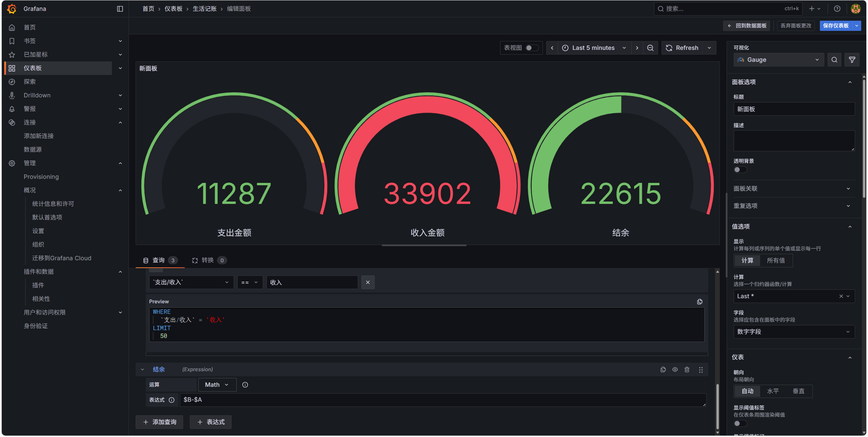
Task: Zoom out the time range
Action: (650, 48)
